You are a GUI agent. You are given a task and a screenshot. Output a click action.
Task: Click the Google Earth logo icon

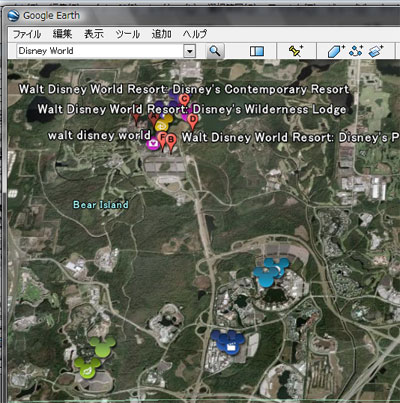click(x=14, y=16)
